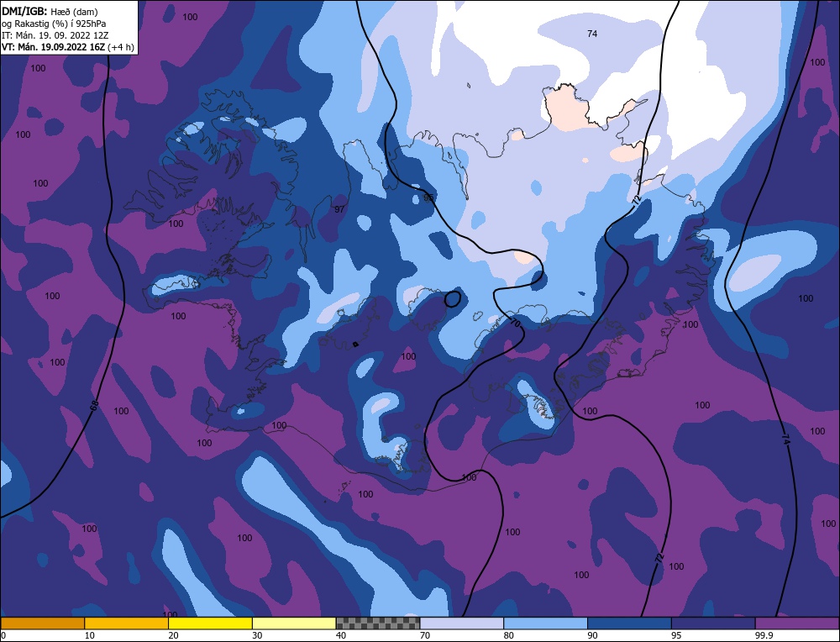The image size is (840, 642).
Task: Select the purple above-99.9 legend swatch
Action: coord(797,624)
